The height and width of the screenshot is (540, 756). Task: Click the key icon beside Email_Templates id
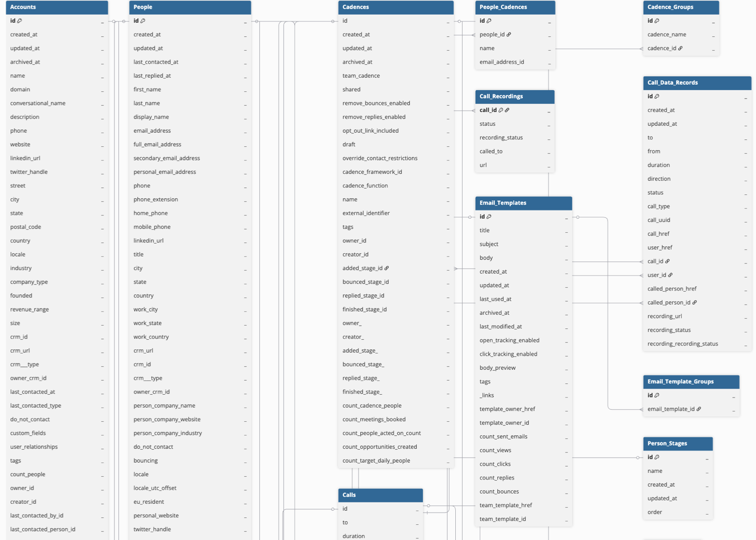488,216
